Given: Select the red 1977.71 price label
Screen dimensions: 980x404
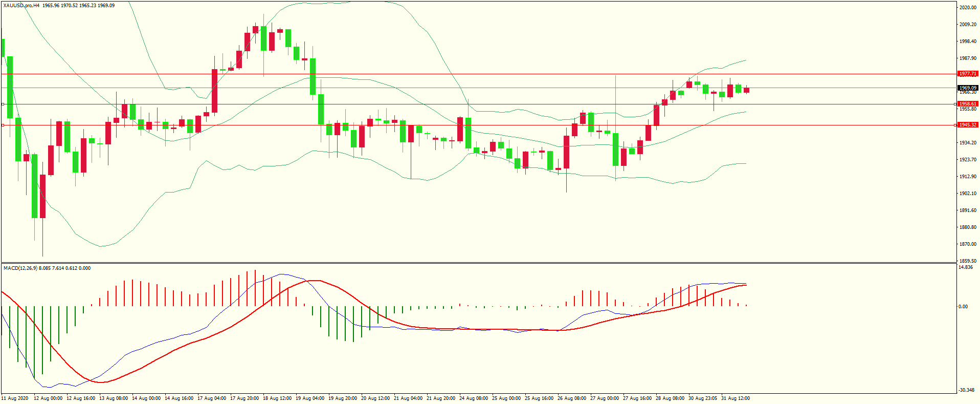Looking at the screenshot, I should click(x=968, y=74).
